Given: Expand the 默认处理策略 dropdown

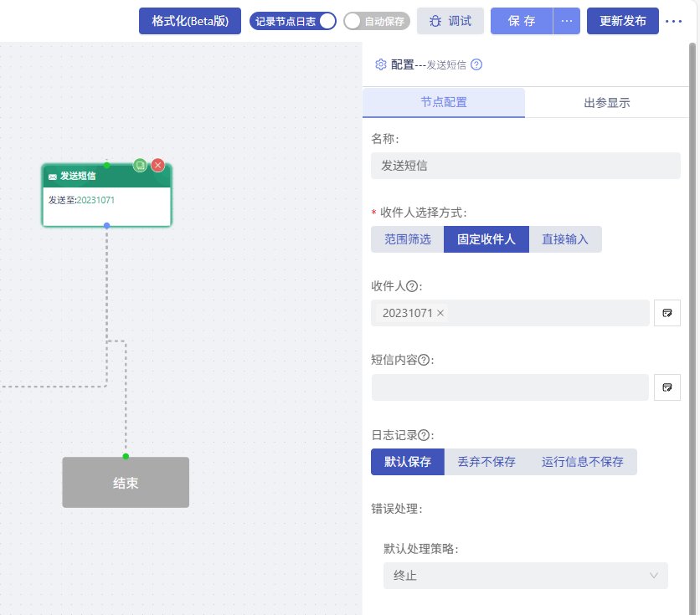Looking at the screenshot, I should click(x=526, y=576).
